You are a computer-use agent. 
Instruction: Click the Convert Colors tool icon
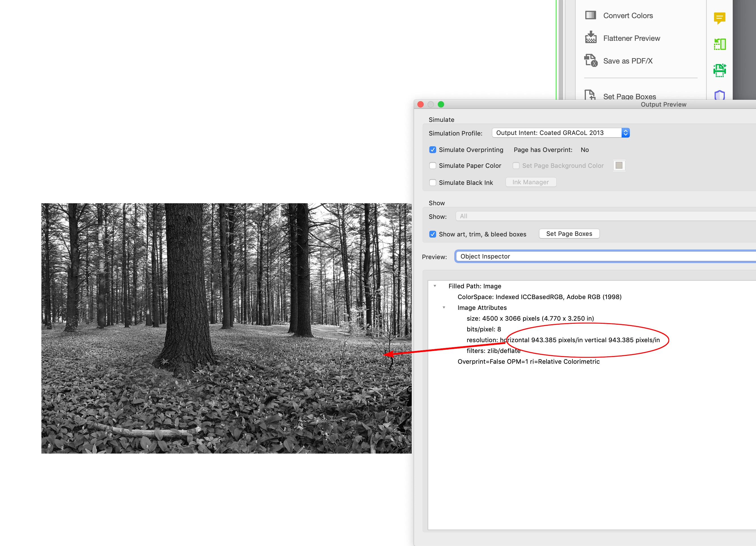590,15
